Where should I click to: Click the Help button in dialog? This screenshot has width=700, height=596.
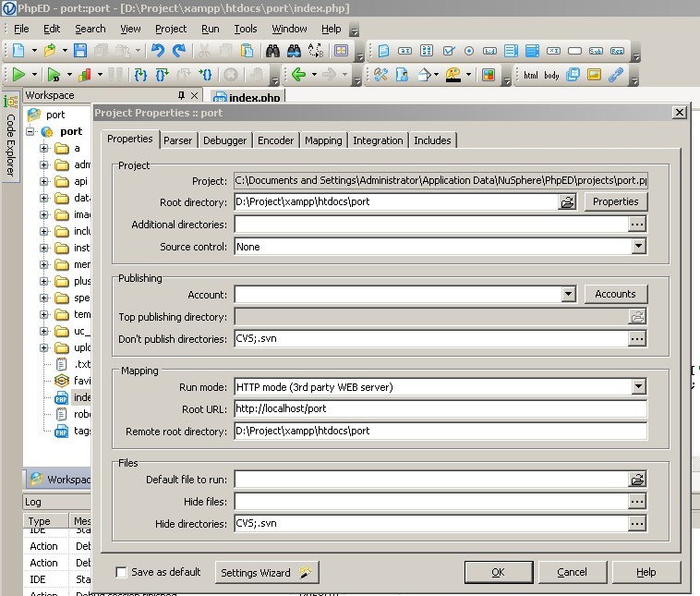pyautogui.click(x=646, y=572)
